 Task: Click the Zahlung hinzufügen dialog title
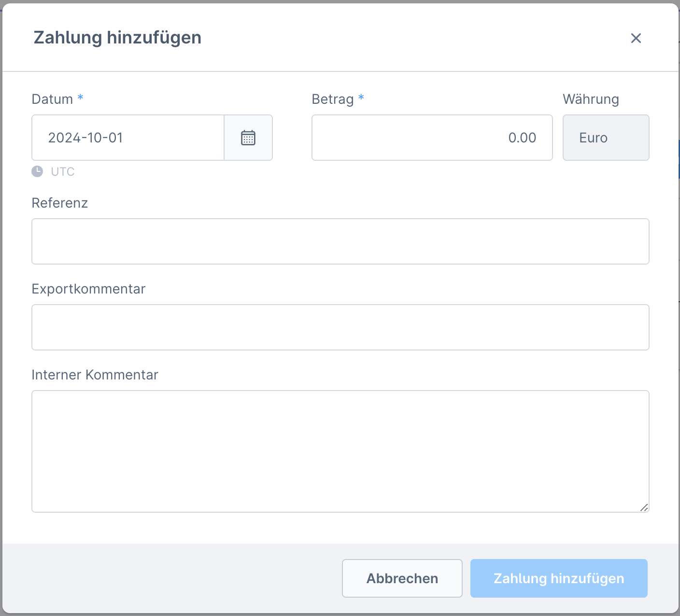point(117,38)
